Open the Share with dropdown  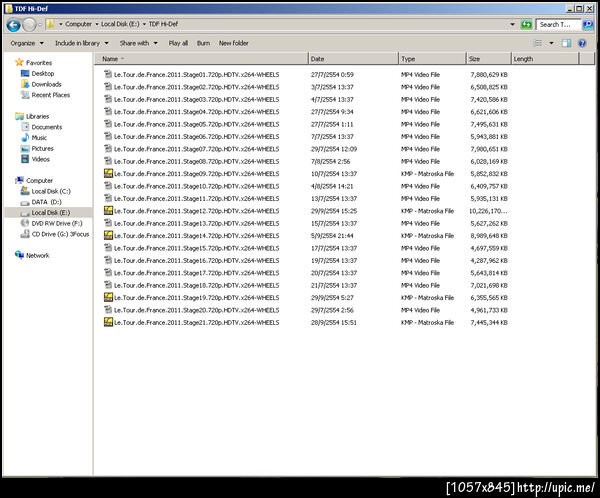coord(139,43)
